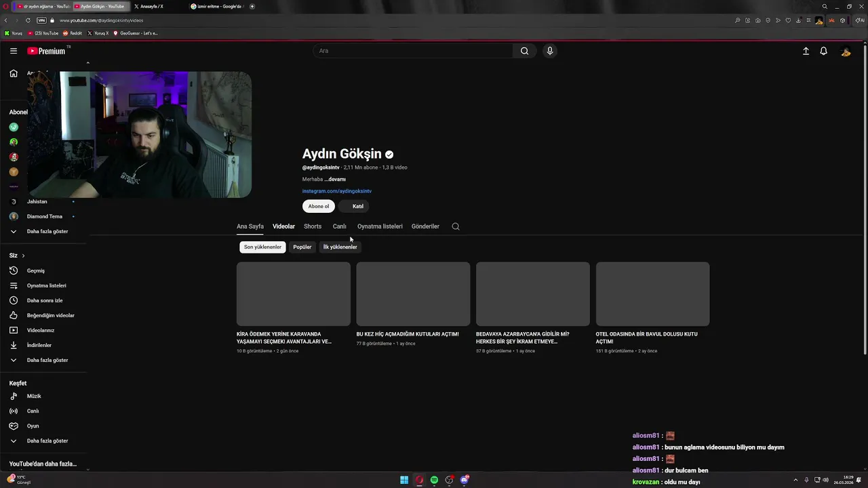Open weather widget showing 13°C
The width and height of the screenshot is (868, 488).
coord(19,480)
